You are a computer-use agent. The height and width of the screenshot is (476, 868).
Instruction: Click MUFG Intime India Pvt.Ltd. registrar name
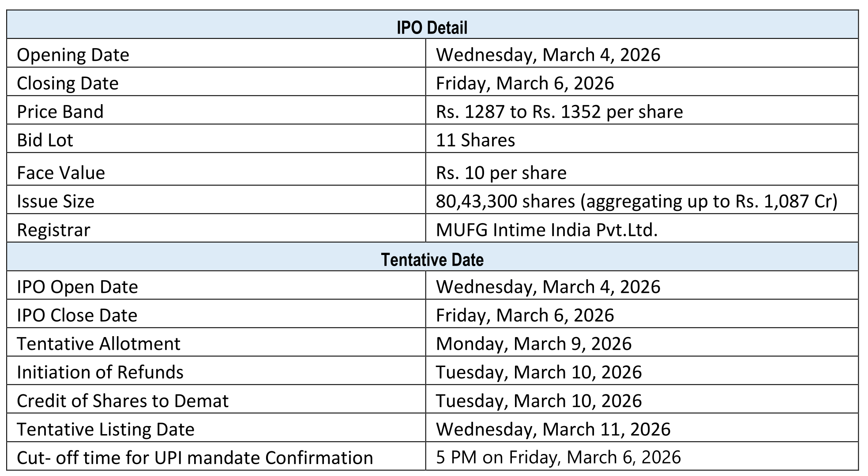(546, 230)
